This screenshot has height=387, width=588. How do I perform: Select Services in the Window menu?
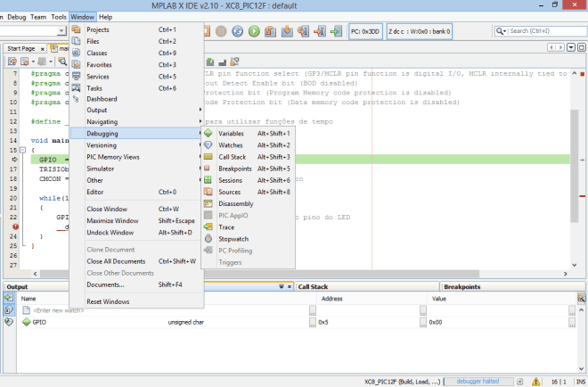pyautogui.click(x=136, y=76)
